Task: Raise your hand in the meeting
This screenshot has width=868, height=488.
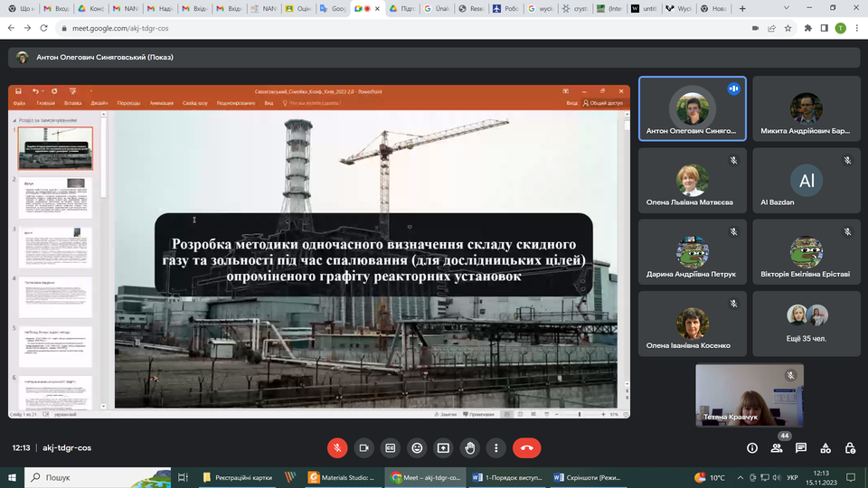Action: coord(469,447)
